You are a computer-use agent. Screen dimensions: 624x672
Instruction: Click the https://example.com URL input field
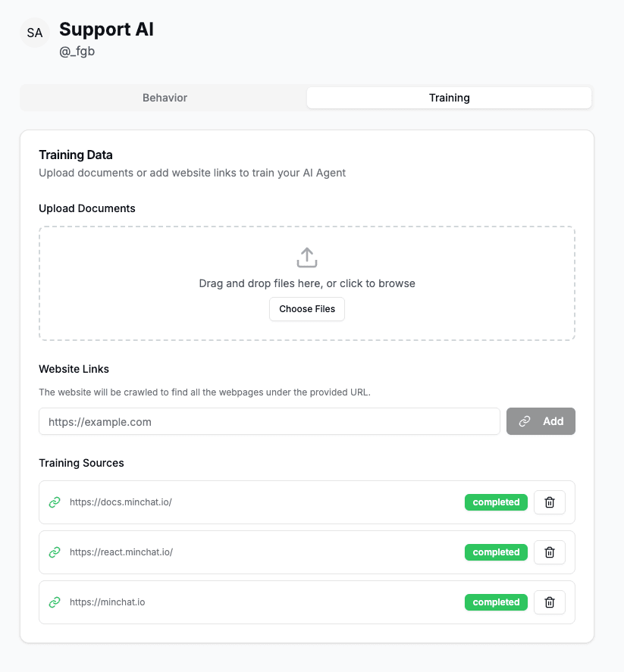(x=269, y=421)
